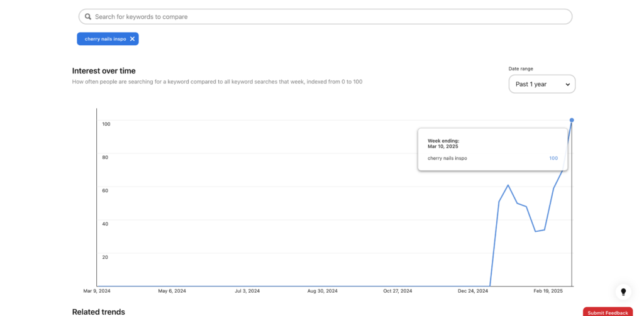Click the Date range label
Viewport: 644px width, 316px height.
521,69
